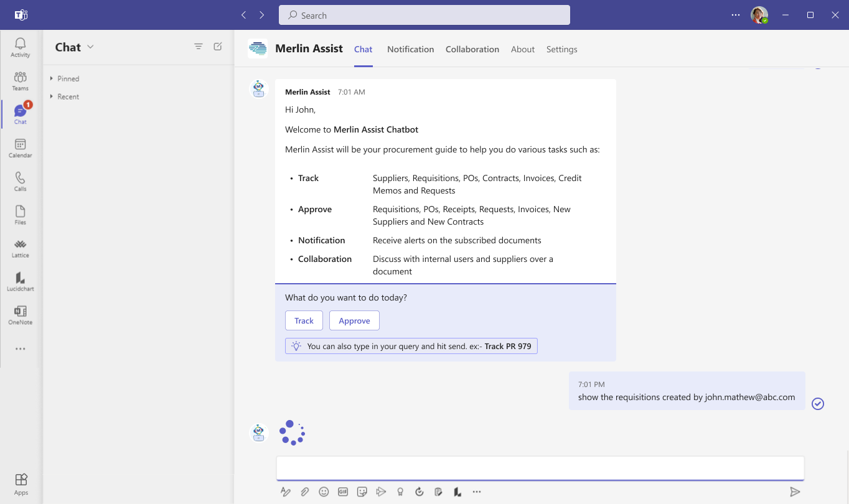The height and width of the screenshot is (504, 849).
Task: Open the notes clipboard icon in compose toolbar
Action: [438, 492]
